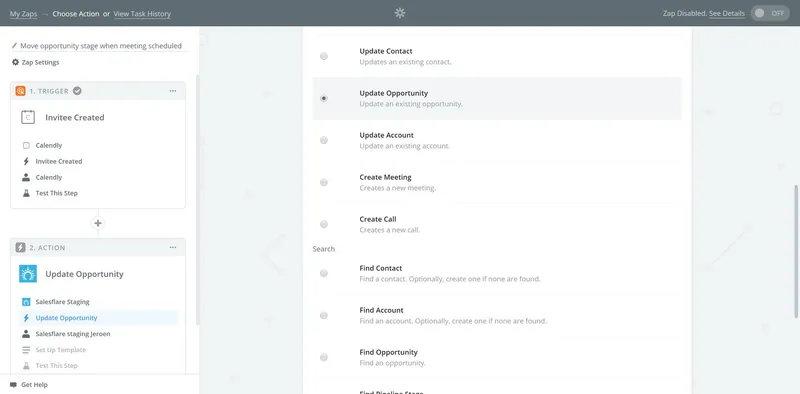The height and width of the screenshot is (394, 800).
Task: Edit the Zap name field
Action: (101, 46)
